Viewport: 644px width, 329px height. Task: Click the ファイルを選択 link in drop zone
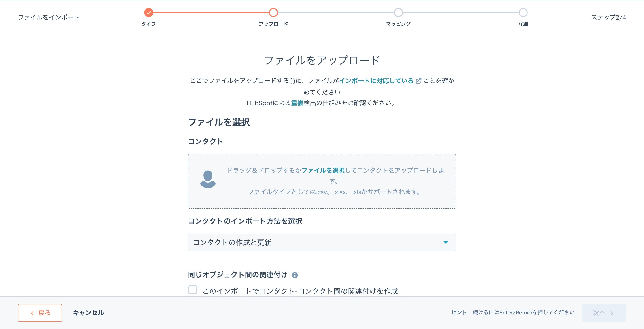click(323, 170)
